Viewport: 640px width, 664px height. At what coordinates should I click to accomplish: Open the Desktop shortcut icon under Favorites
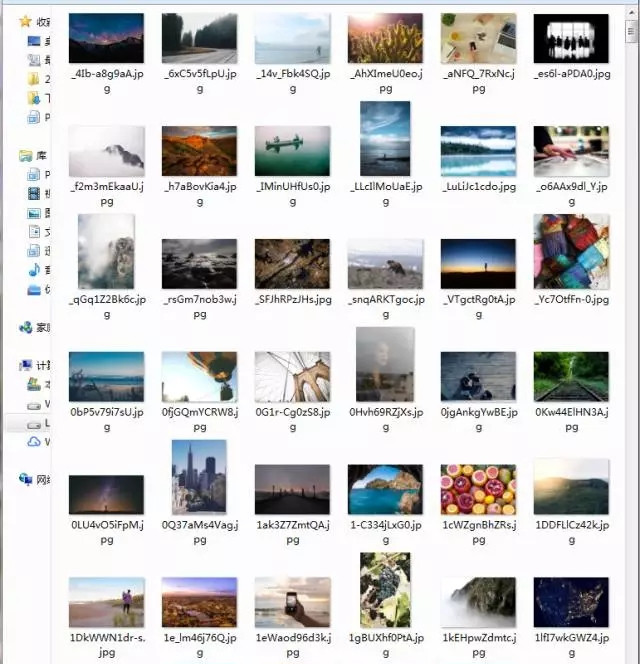coord(34,41)
